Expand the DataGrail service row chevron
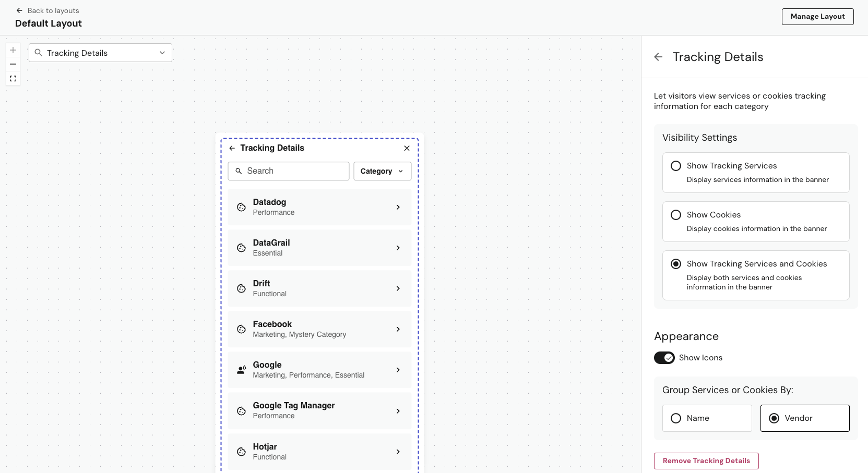Screen dimensions: 868x473 point(398,248)
